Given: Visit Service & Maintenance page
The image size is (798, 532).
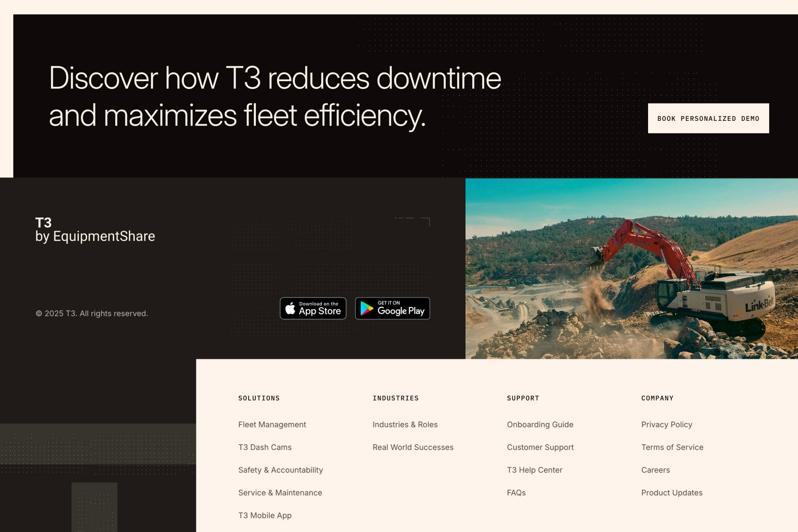Looking at the screenshot, I should tap(280, 493).
